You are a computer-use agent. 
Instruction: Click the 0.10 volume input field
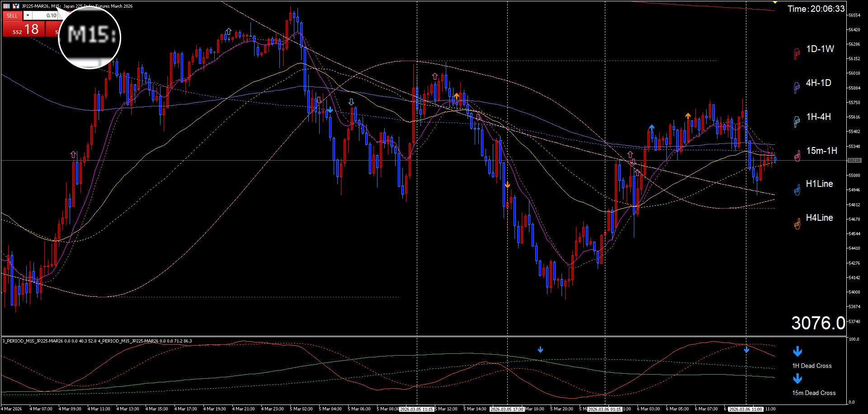click(x=45, y=15)
